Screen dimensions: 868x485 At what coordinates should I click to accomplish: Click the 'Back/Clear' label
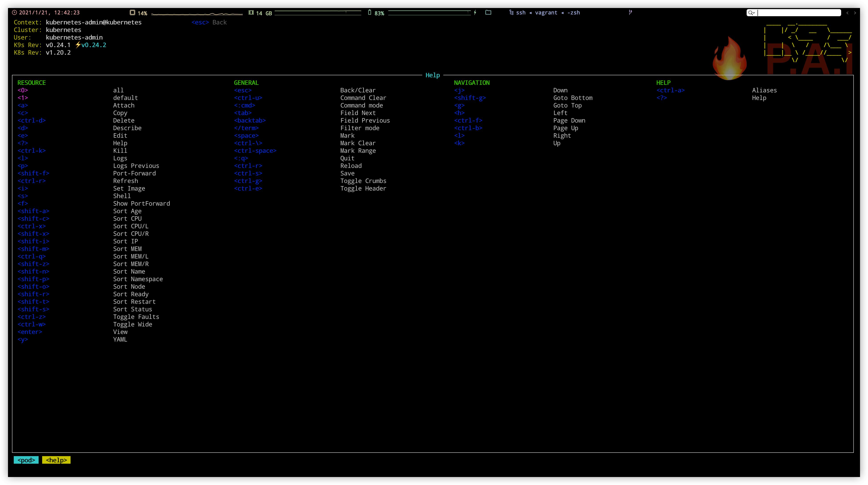click(358, 90)
